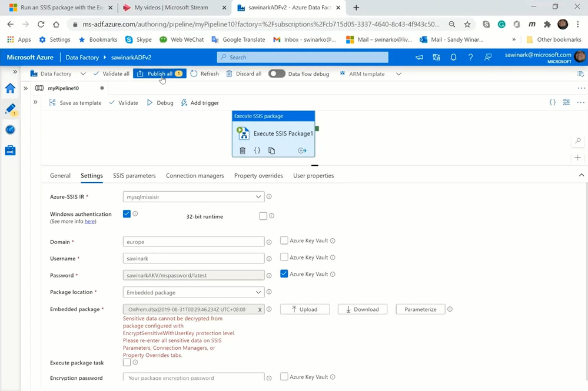Open the Monitor gauge icon in sidebar
Image resolution: width=588 pixels, height=391 pixels.
pyautogui.click(x=10, y=129)
